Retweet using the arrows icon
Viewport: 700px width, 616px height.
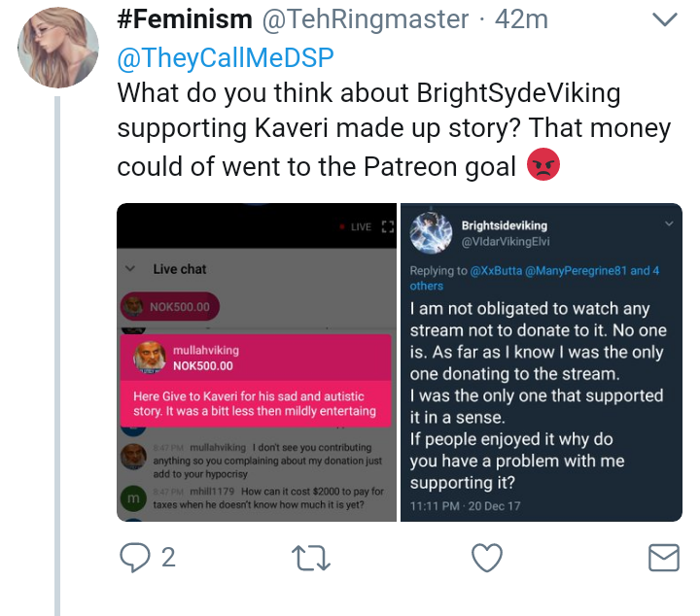click(311, 559)
